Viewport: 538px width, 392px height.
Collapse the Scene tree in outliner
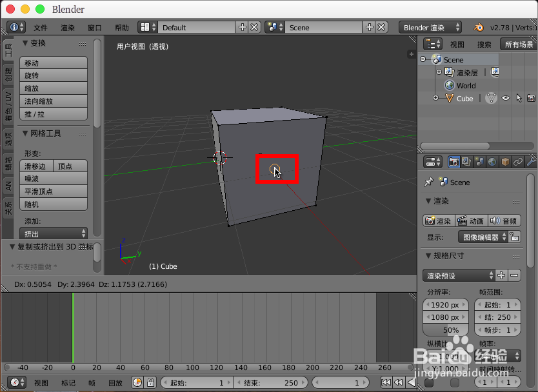(423, 59)
